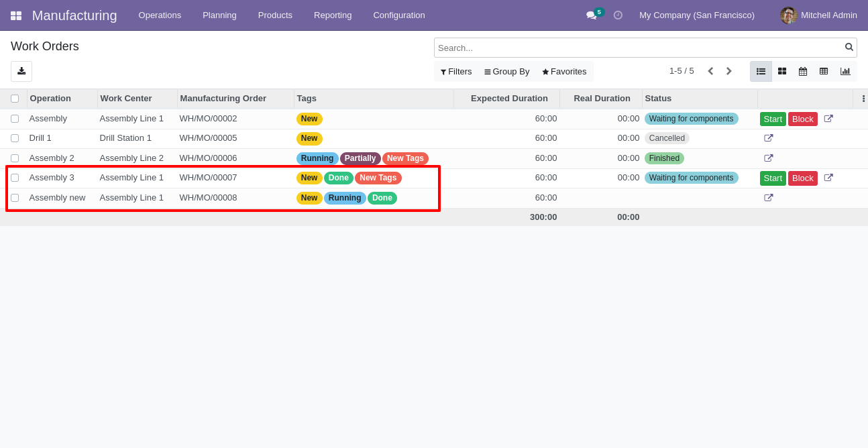Viewport: 868px width, 448px height.
Task: Click into the Search field
Action: pyautogui.click(x=640, y=48)
